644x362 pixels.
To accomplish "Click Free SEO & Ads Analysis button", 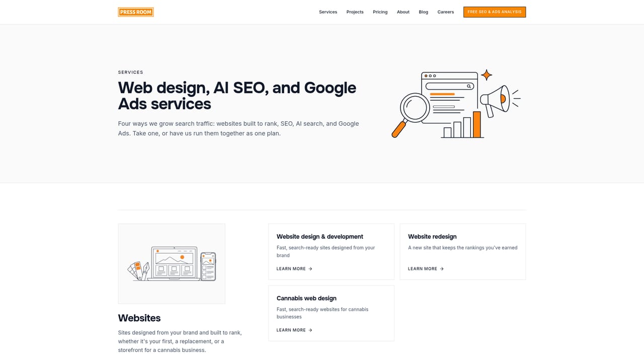I will [495, 12].
